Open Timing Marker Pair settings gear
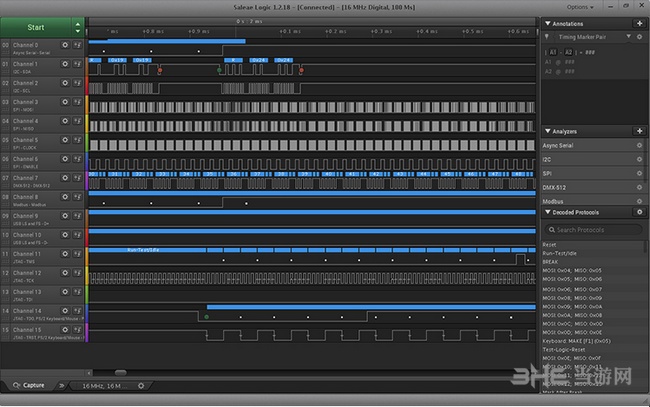650x407 pixels. tap(638, 37)
